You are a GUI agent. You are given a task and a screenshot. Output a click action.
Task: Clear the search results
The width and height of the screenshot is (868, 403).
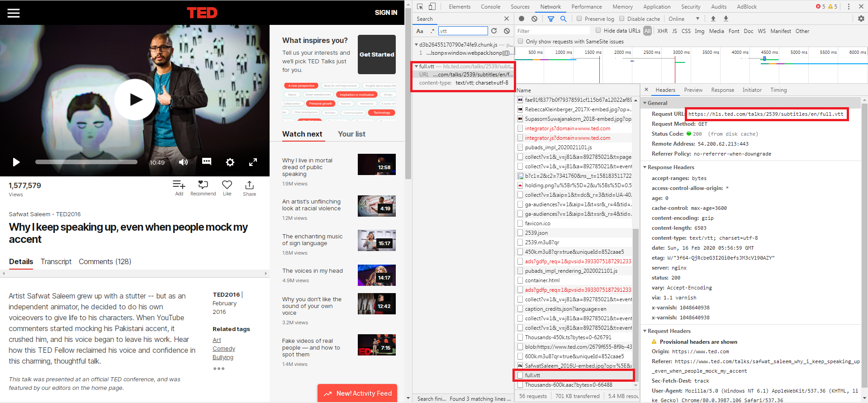507,31
